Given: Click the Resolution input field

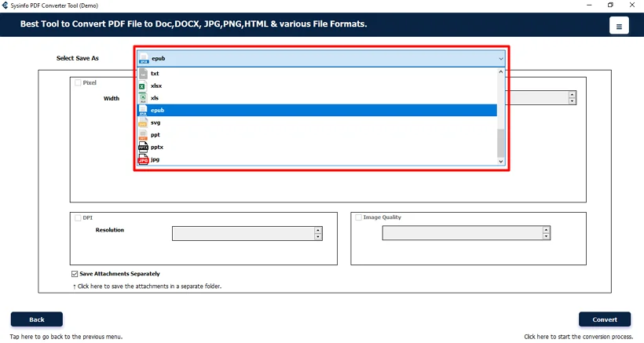Looking at the screenshot, I should [x=243, y=233].
